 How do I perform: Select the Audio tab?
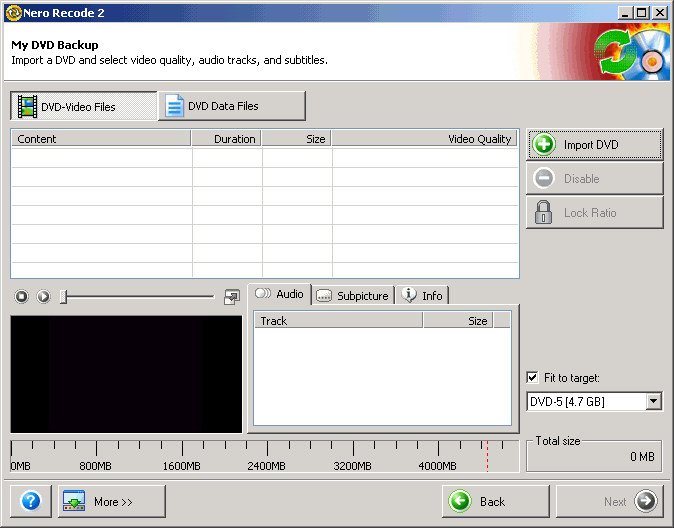click(x=280, y=294)
